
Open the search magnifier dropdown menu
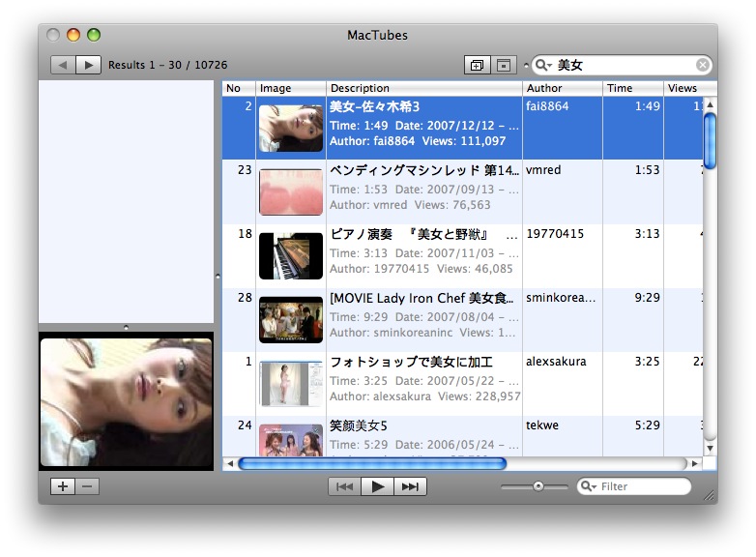(x=544, y=65)
